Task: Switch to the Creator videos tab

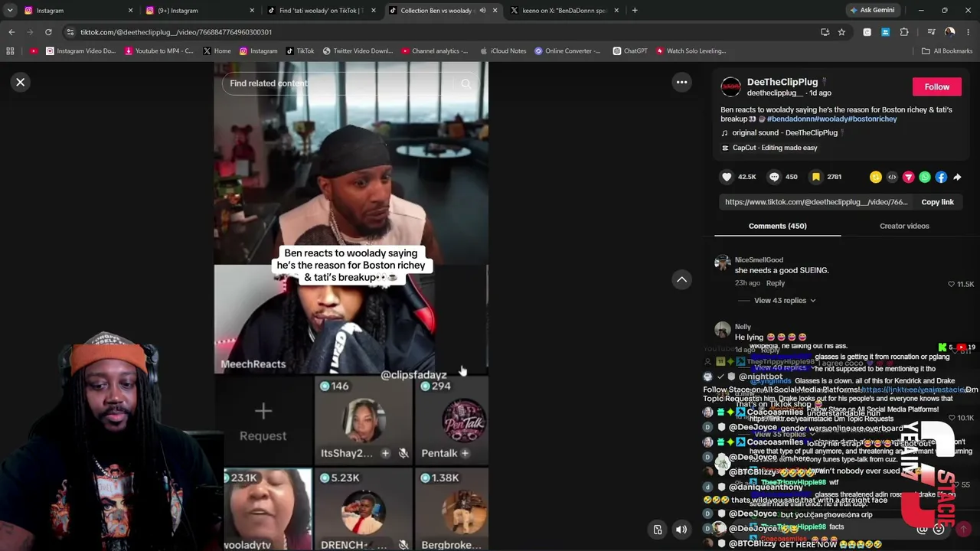Action: [x=904, y=226]
